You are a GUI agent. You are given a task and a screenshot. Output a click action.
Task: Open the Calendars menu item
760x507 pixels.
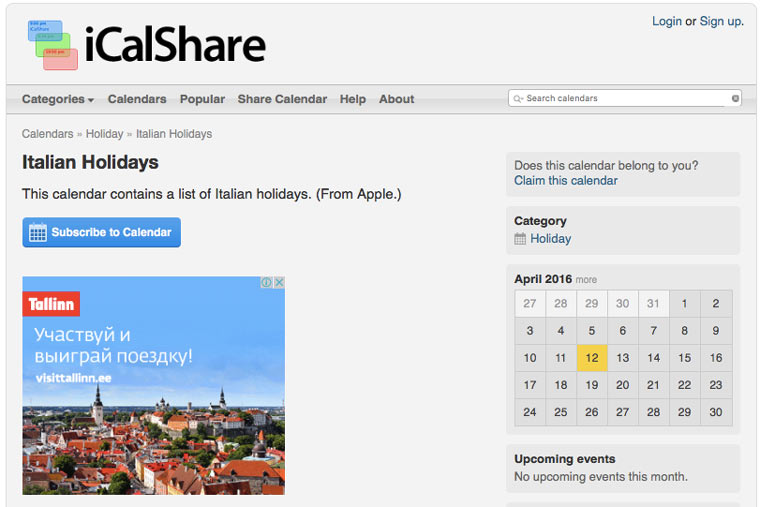(137, 99)
